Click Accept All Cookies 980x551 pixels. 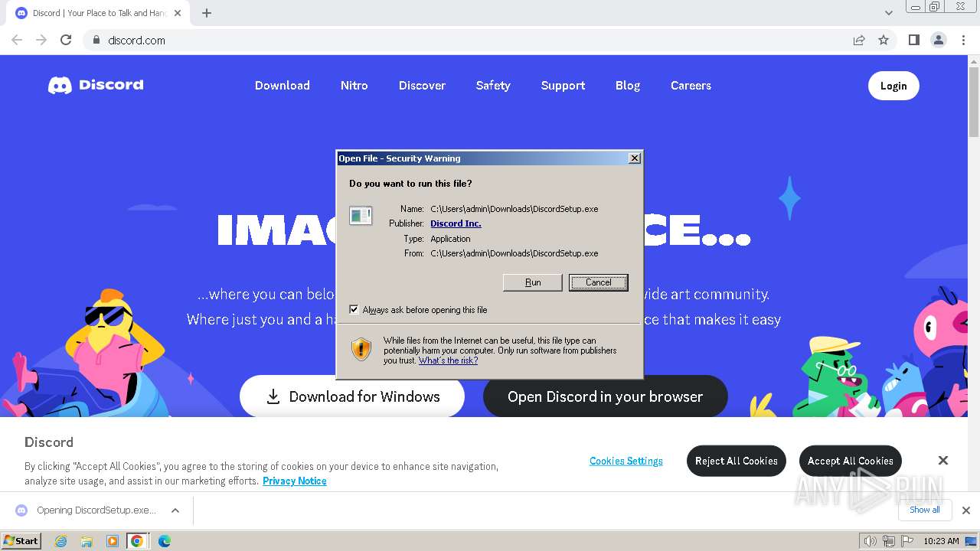(x=851, y=461)
